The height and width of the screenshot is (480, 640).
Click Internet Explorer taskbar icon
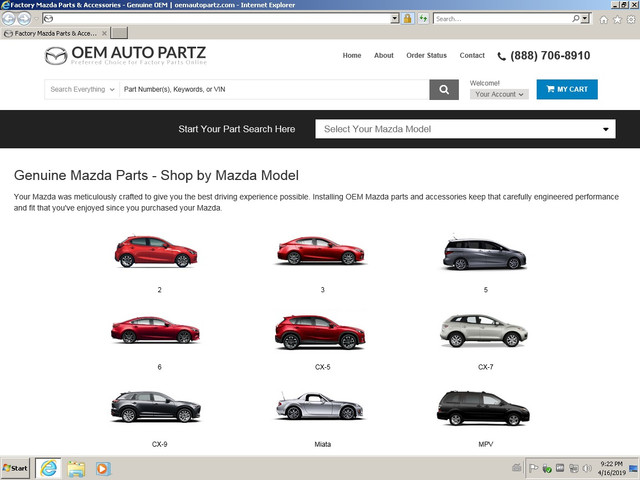click(x=48, y=468)
